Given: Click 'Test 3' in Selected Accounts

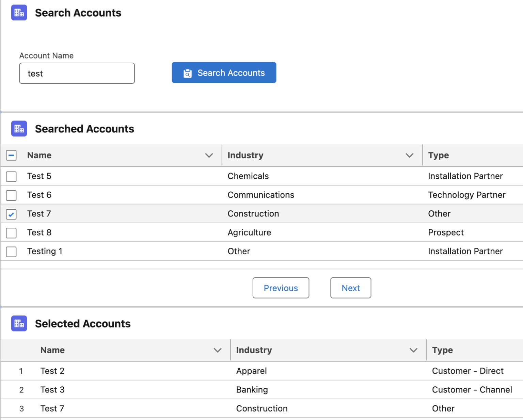Looking at the screenshot, I should click(52, 390).
